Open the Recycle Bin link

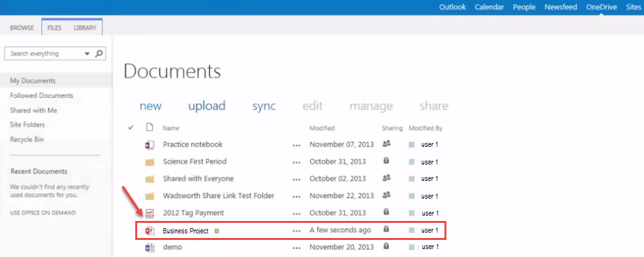27,140
